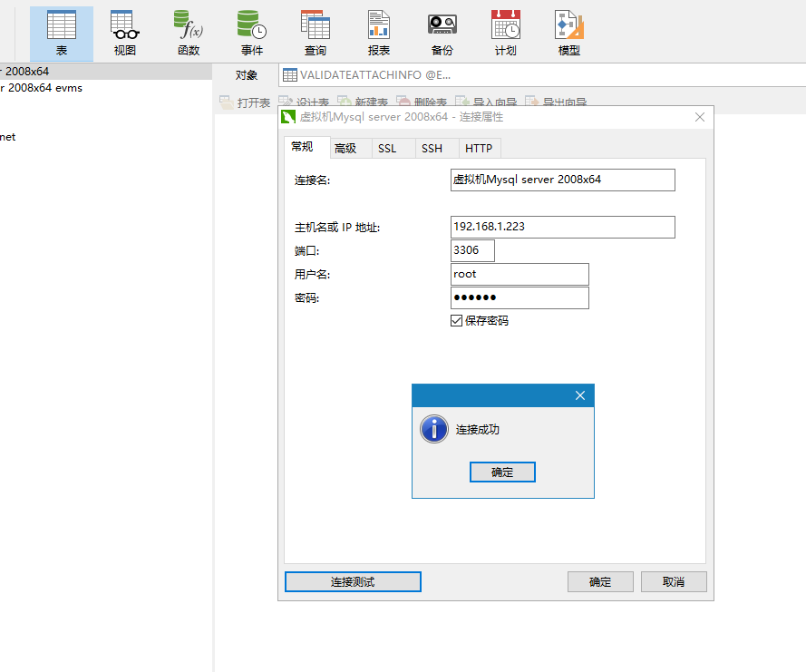Select the 表 (Table) toolbar icon
Screen dimensions: 806x672
coord(62,34)
